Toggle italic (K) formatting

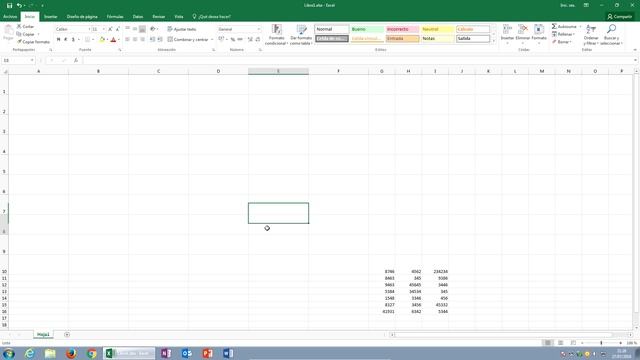click(x=66, y=40)
